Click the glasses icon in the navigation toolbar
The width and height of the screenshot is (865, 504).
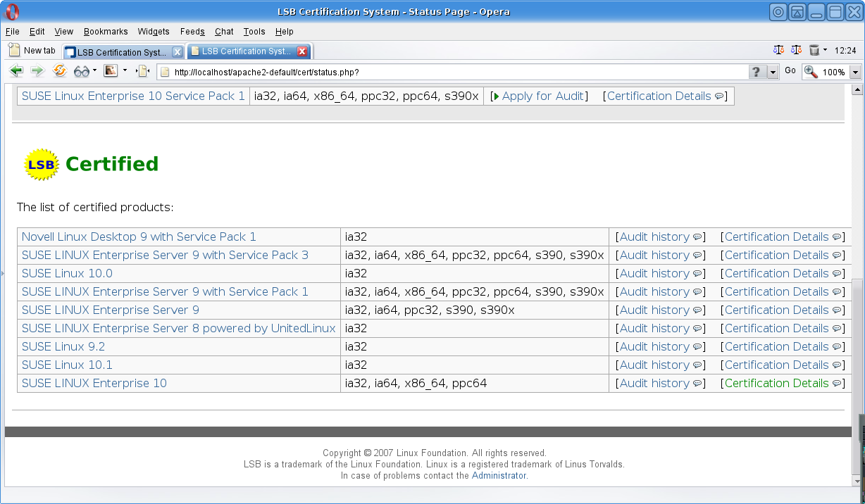[82, 71]
